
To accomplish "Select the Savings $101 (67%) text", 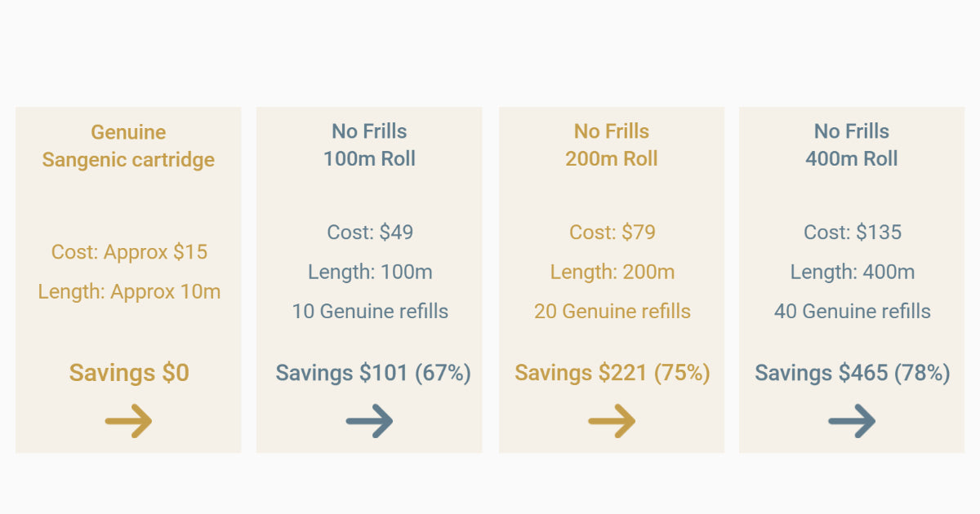I will point(373,373).
